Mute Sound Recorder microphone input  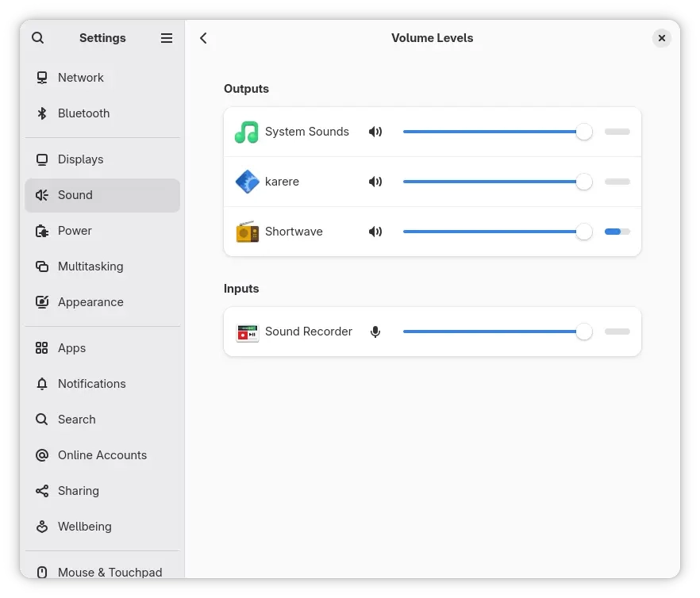coord(375,332)
